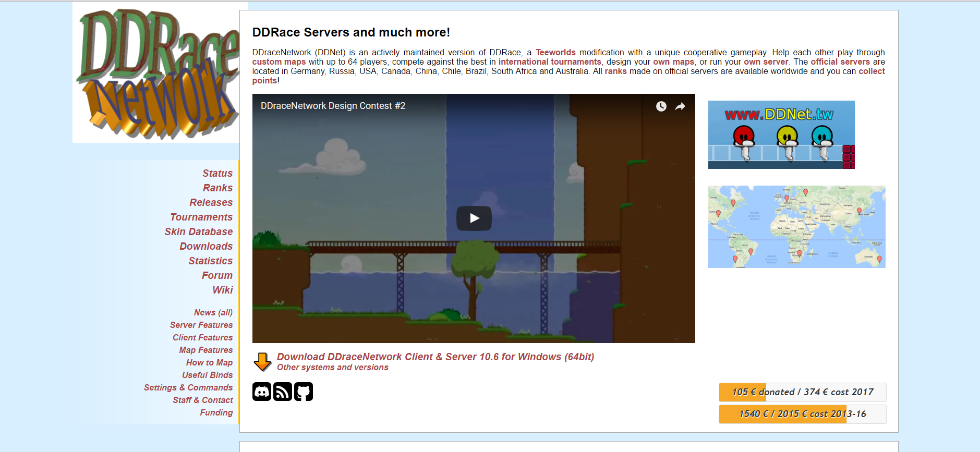980x452 pixels.
Task: Click the Watch Later clock icon
Action: [661, 106]
